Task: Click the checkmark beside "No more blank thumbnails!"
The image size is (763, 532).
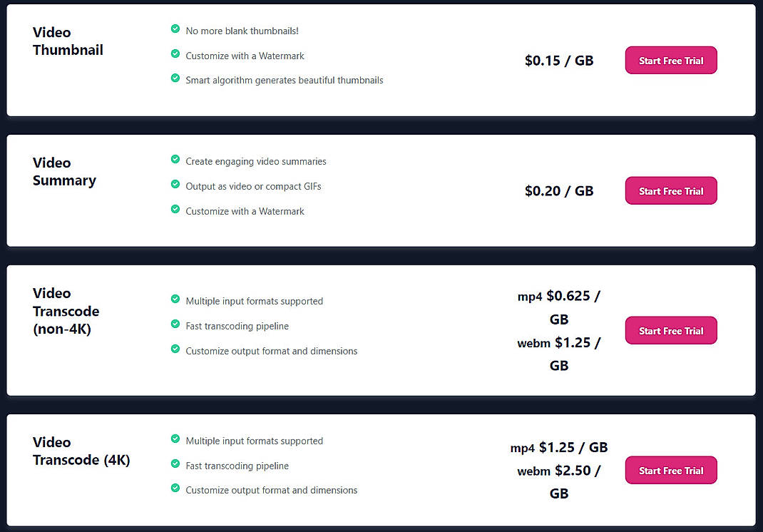Action: tap(175, 29)
